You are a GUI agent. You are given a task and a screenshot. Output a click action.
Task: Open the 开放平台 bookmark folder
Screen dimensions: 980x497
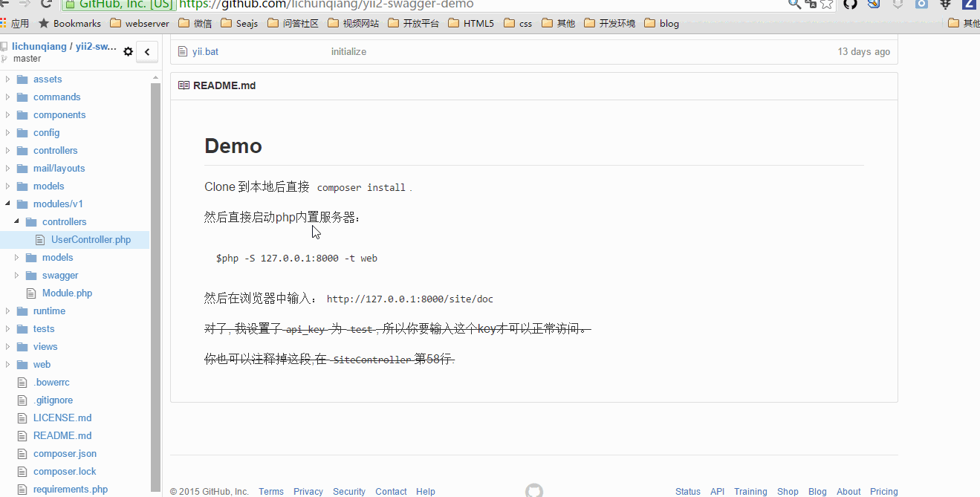click(x=413, y=23)
